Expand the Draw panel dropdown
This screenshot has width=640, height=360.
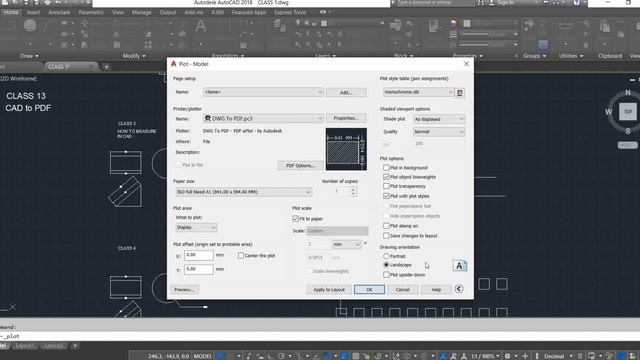tap(29, 56)
